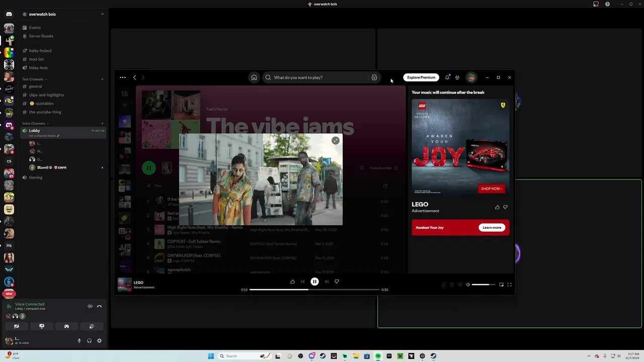This screenshot has width=644, height=362.
Task: Open mod-list channel
Action: point(63,59)
